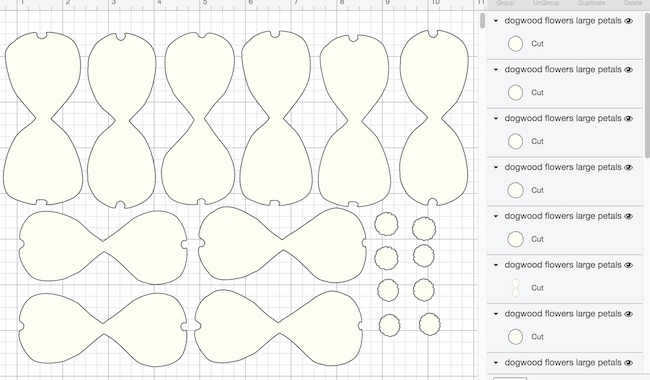Click the Group button above layers panel
Viewport: 650px width, 380px height.
tap(505, 3)
